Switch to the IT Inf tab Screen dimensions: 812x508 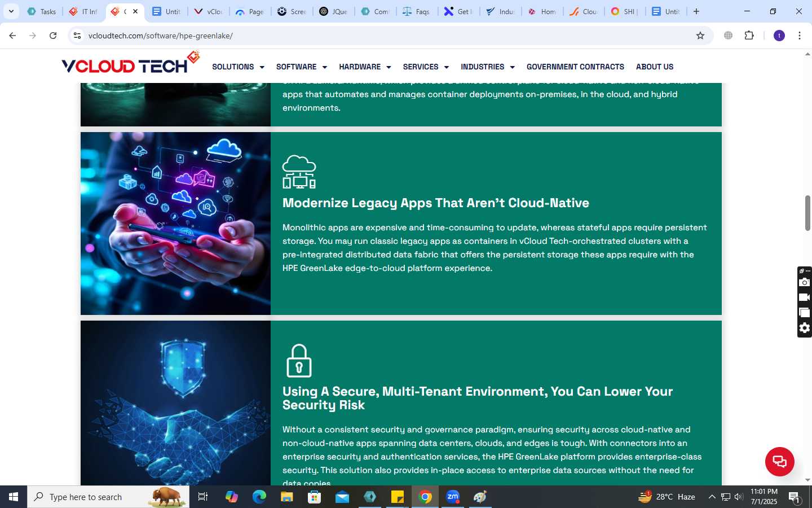[83, 11]
